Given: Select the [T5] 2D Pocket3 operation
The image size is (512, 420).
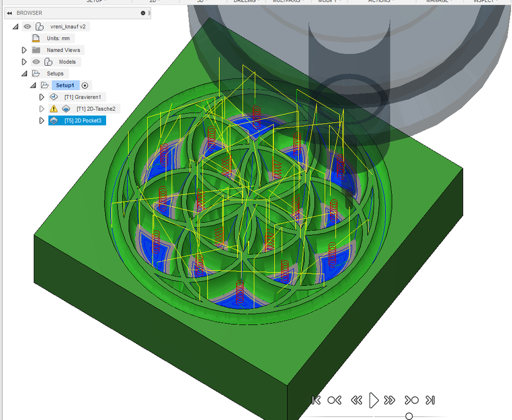Looking at the screenshot, I should click(83, 121).
